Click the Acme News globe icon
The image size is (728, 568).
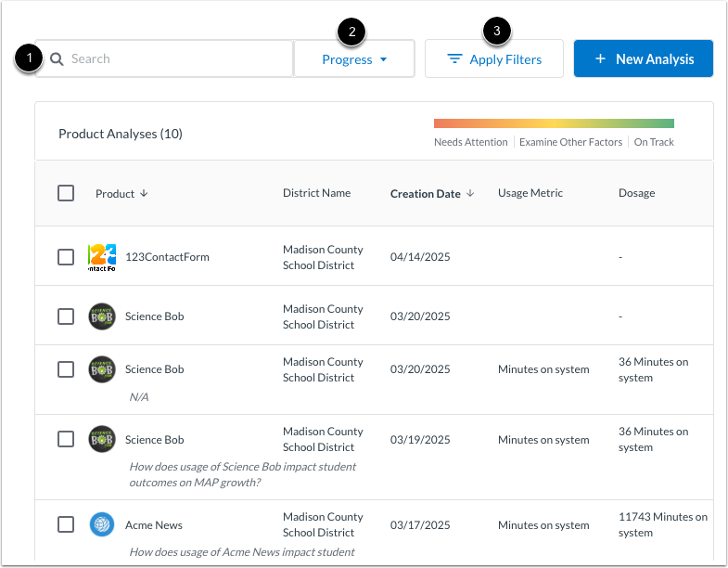pos(102,524)
